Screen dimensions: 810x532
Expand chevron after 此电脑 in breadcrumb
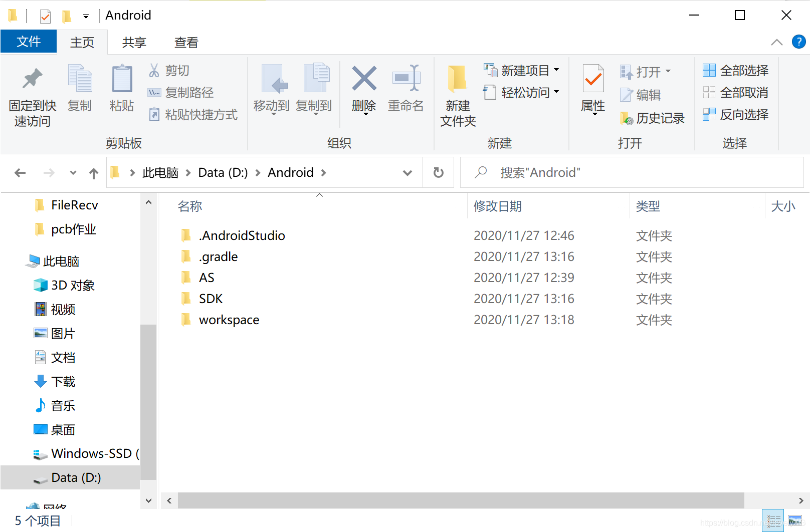(188, 173)
